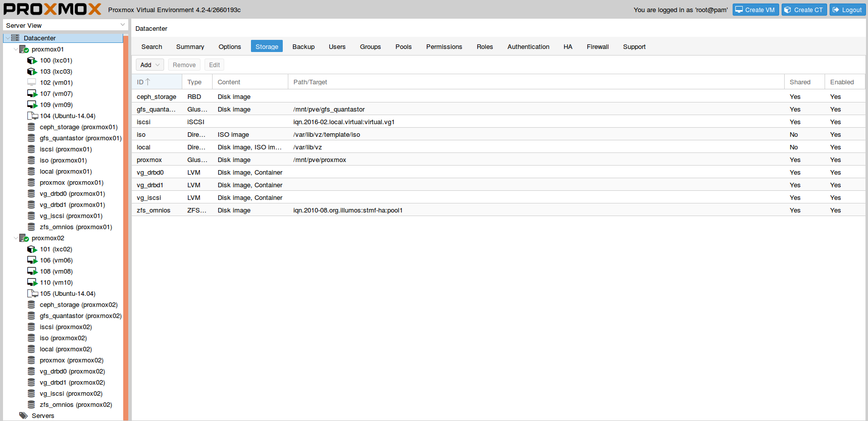This screenshot has width=868, height=421.
Task: Click the Create CT button
Action: pos(804,10)
